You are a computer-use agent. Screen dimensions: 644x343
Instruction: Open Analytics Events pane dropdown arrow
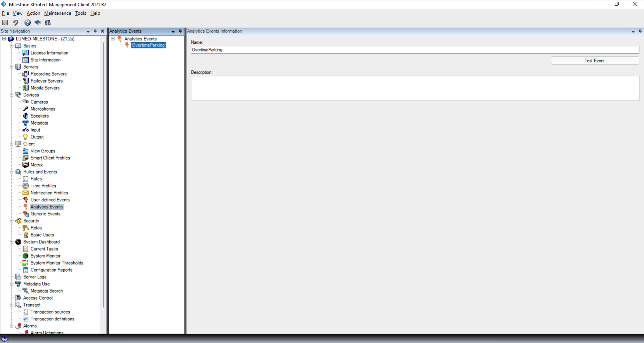coord(173,31)
